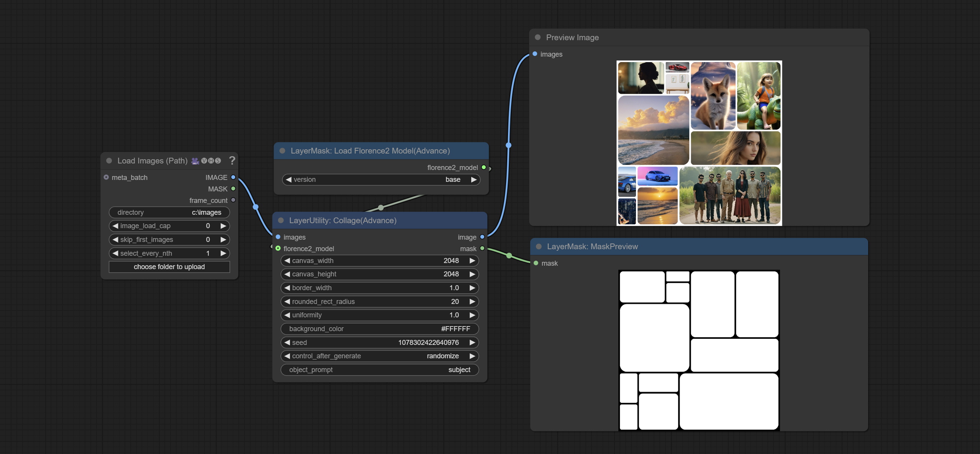980x454 pixels.
Task: Increase canvas_width with the right arrow
Action: tap(472, 261)
